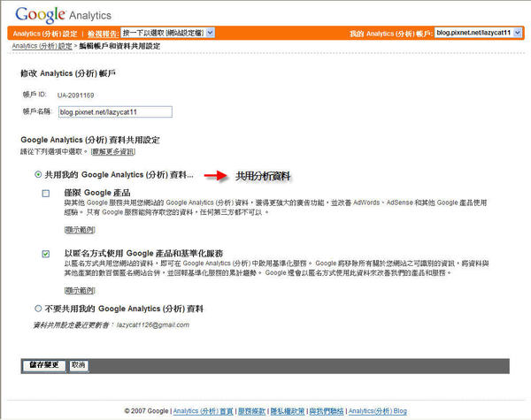This screenshot has height=420, width=531.
Task: Open 顯示範例 link under 僅限 Google 產品
Action: (x=80, y=230)
